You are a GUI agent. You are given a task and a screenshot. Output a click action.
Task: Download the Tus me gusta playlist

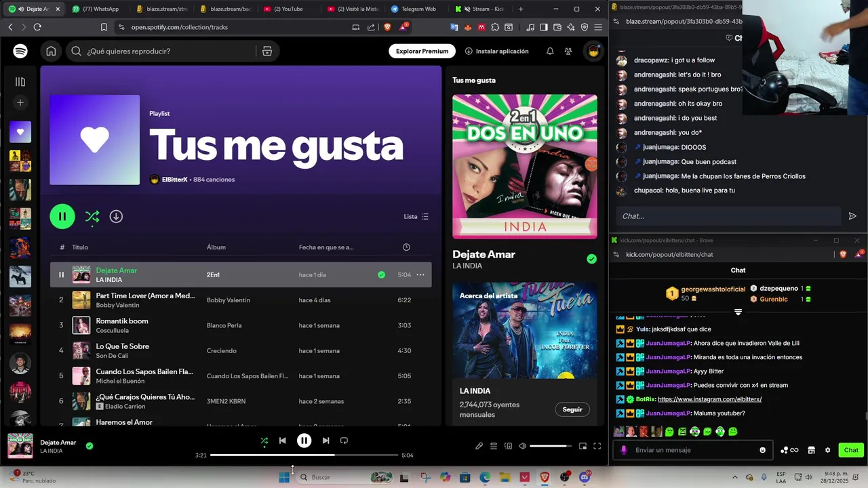pos(116,216)
